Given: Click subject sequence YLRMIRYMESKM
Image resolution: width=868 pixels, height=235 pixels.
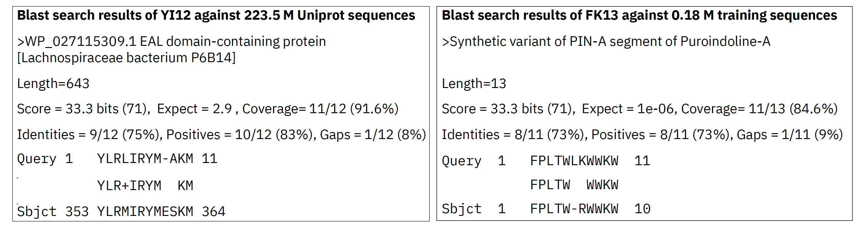Looking at the screenshot, I should [145, 212].
